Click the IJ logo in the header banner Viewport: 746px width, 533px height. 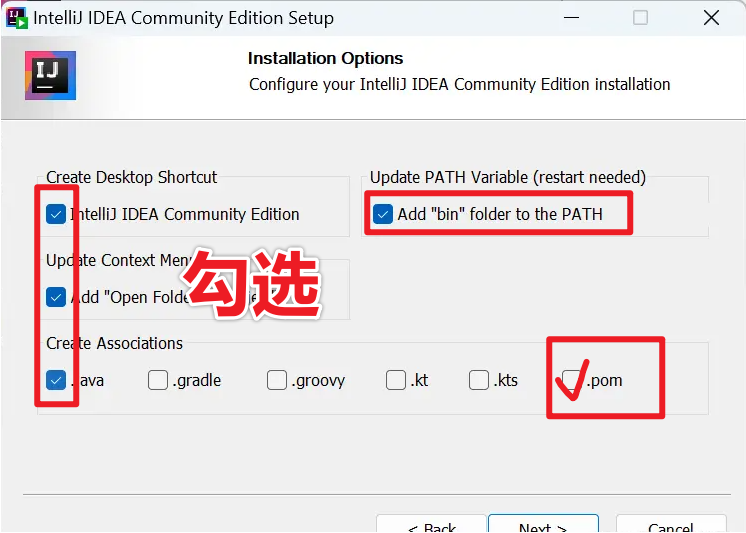coord(50,76)
